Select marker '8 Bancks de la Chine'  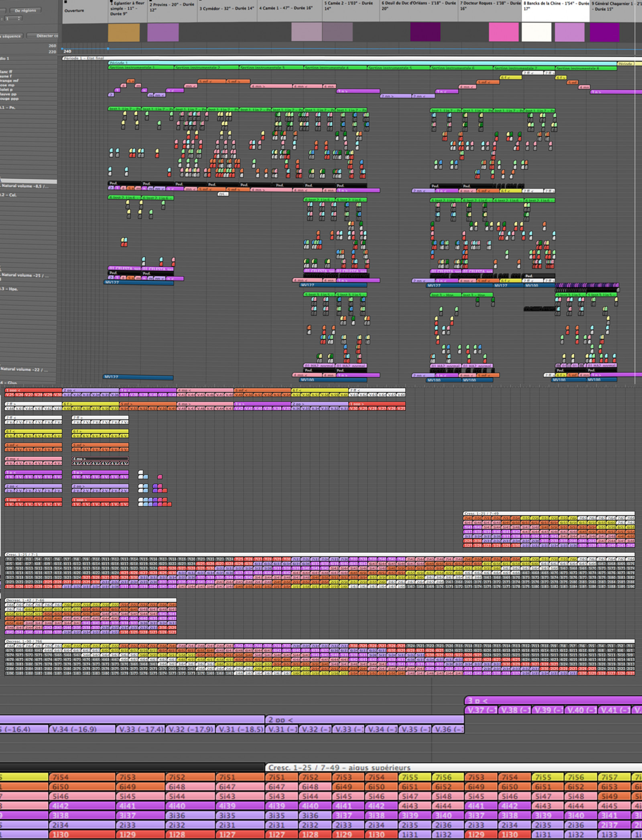click(x=555, y=6)
